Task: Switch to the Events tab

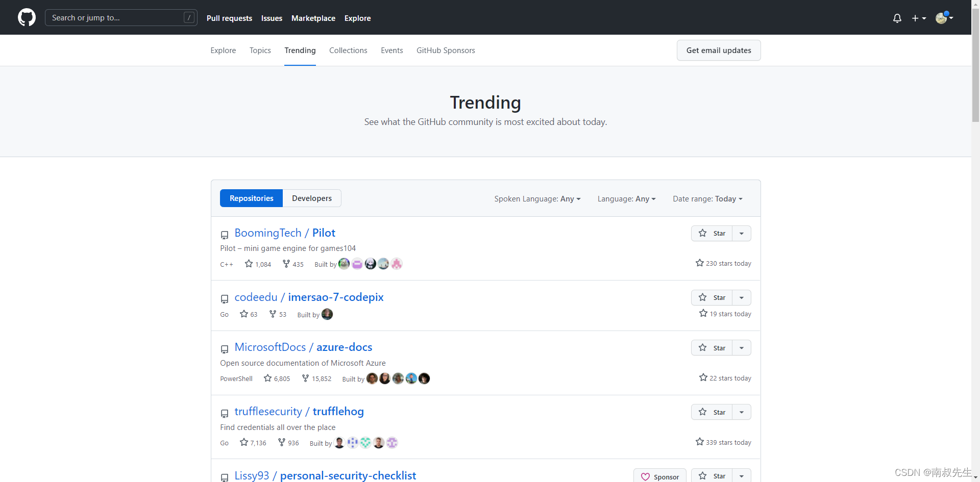Action: click(x=392, y=50)
